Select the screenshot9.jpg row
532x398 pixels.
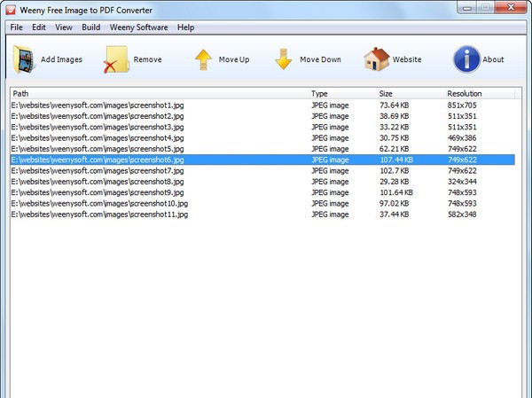coord(262,192)
